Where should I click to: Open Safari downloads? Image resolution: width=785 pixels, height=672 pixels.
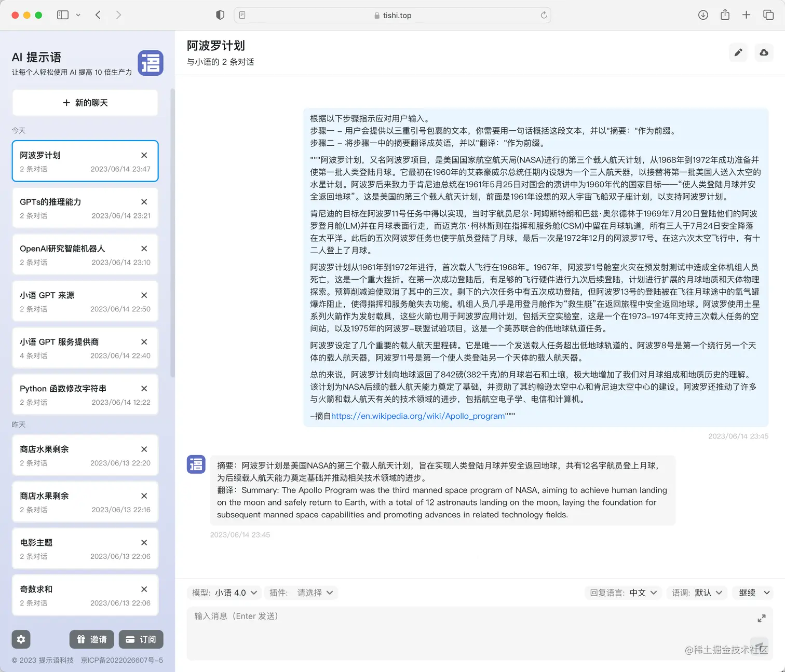(x=703, y=15)
